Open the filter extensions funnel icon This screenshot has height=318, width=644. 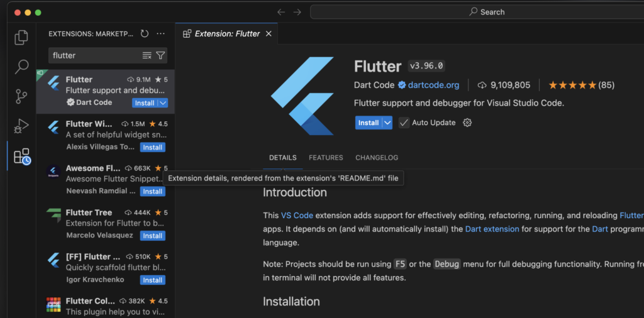pyautogui.click(x=160, y=55)
